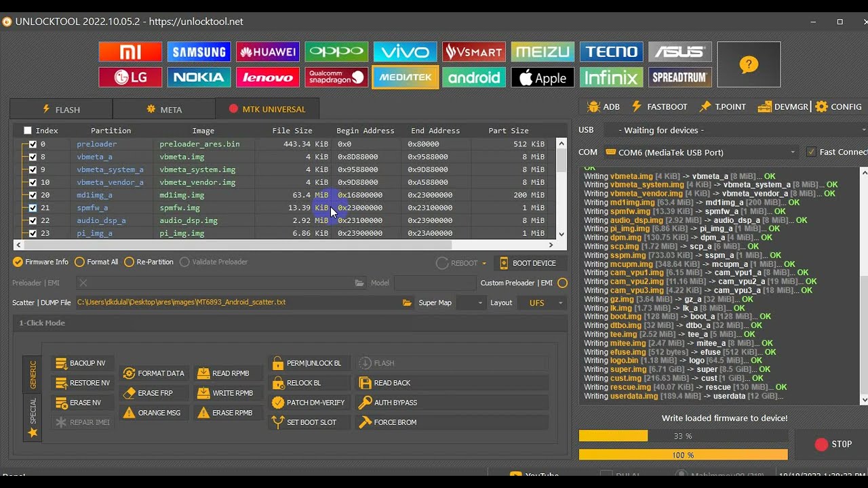The height and width of the screenshot is (488, 868).
Task: Click the STOP button
Action: click(833, 445)
